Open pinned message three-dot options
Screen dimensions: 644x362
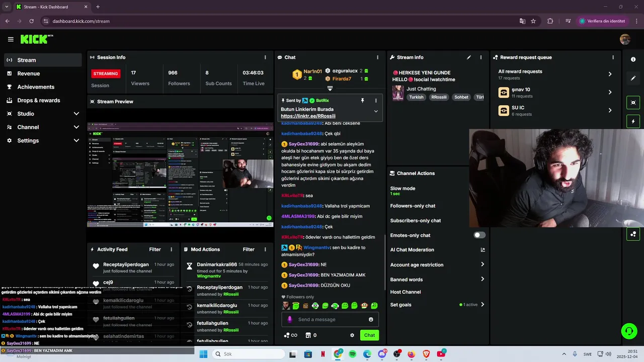tap(375, 101)
